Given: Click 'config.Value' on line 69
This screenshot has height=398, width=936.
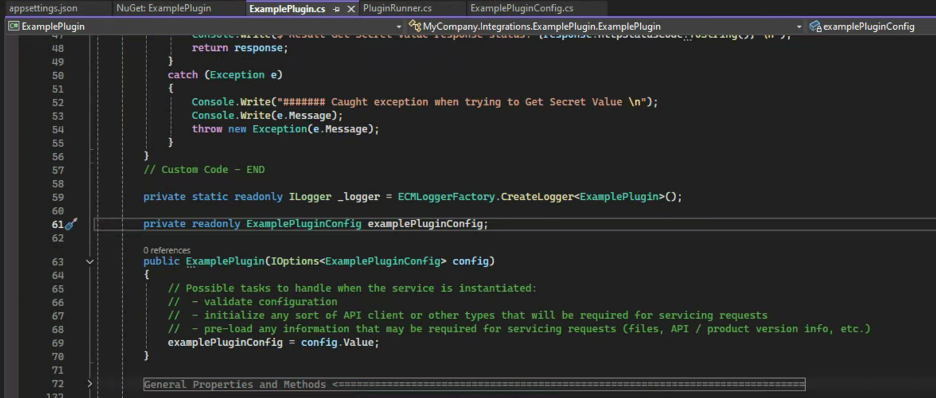Looking at the screenshot, I should pyautogui.click(x=337, y=343).
